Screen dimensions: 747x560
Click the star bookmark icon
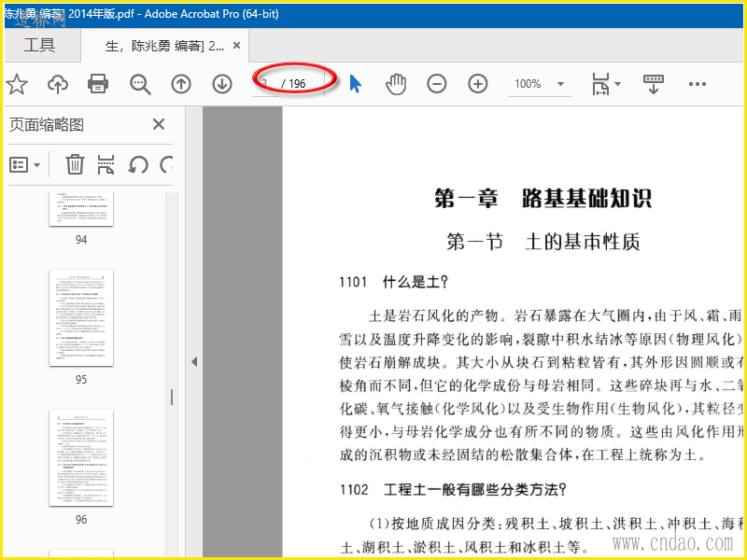[x=17, y=84]
